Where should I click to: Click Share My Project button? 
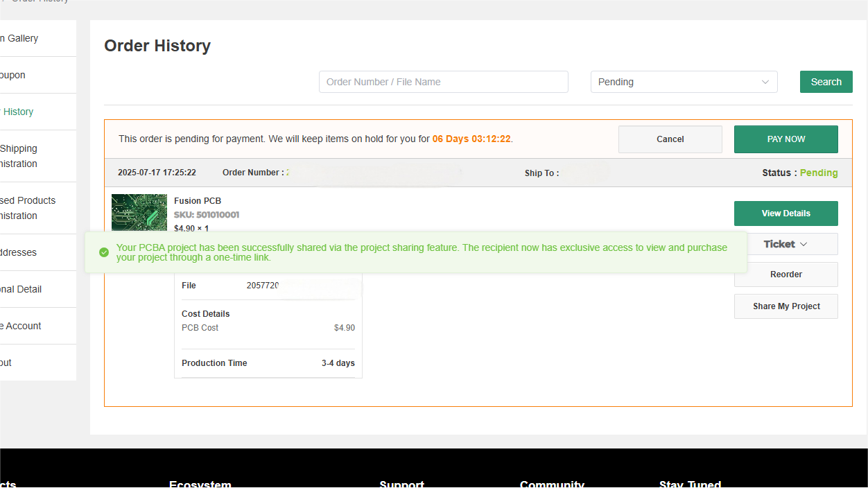[785, 306]
